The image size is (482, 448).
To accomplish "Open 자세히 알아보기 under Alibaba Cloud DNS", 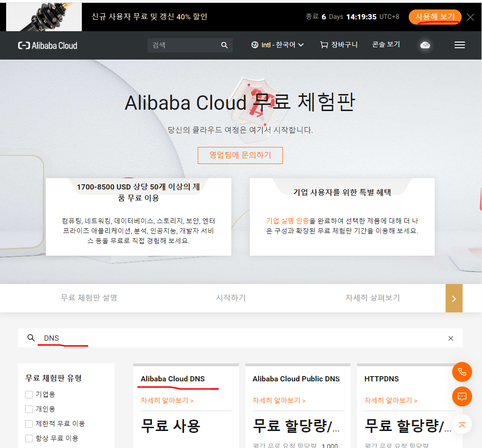I will point(167,400).
